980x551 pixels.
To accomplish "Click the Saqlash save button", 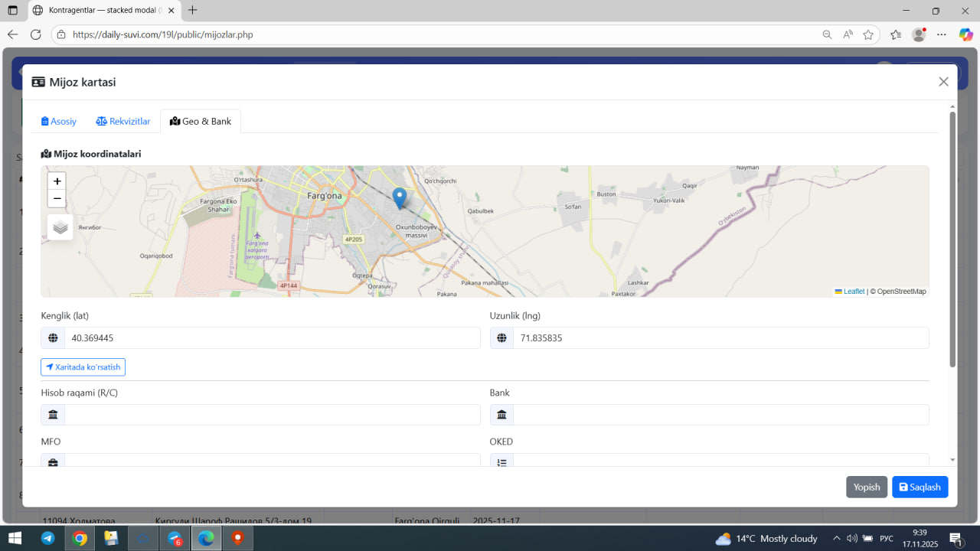I will (x=920, y=487).
